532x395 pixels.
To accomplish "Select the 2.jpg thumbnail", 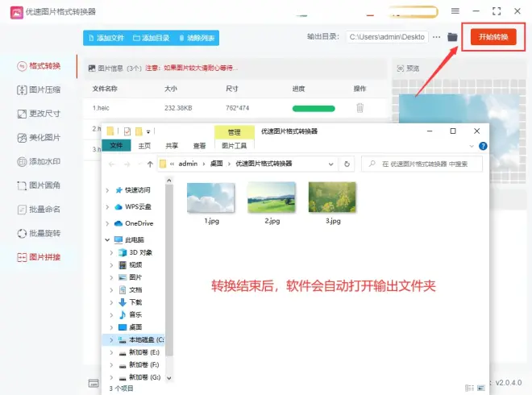I will click(x=272, y=197).
